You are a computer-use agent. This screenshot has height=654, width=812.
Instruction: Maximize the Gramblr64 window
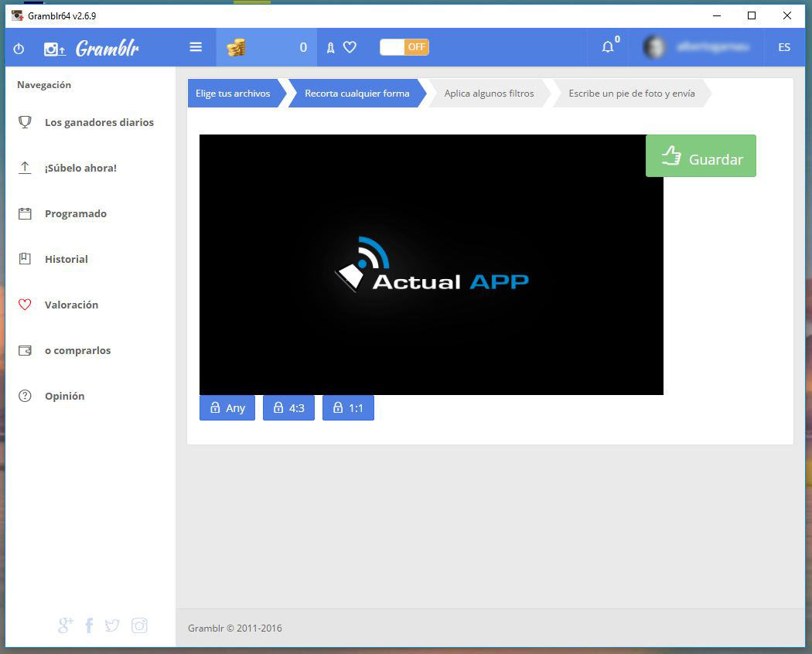click(x=752, y=15)
